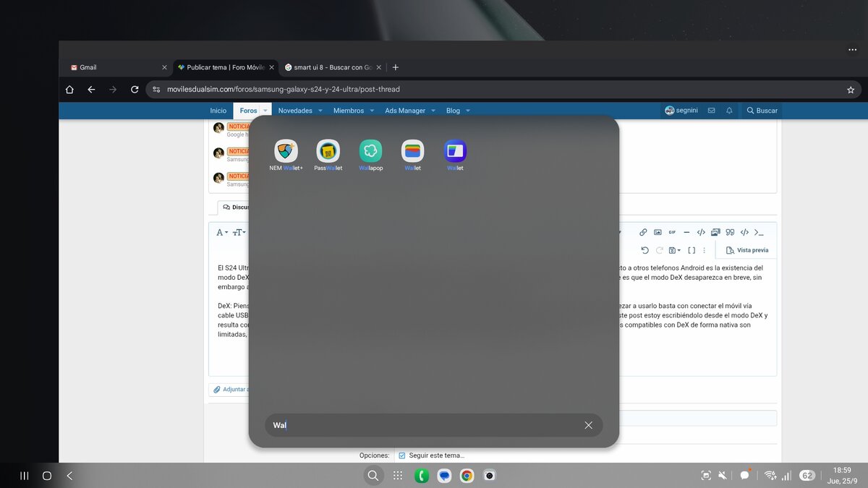Click the Vista previa button

(747, 250)
